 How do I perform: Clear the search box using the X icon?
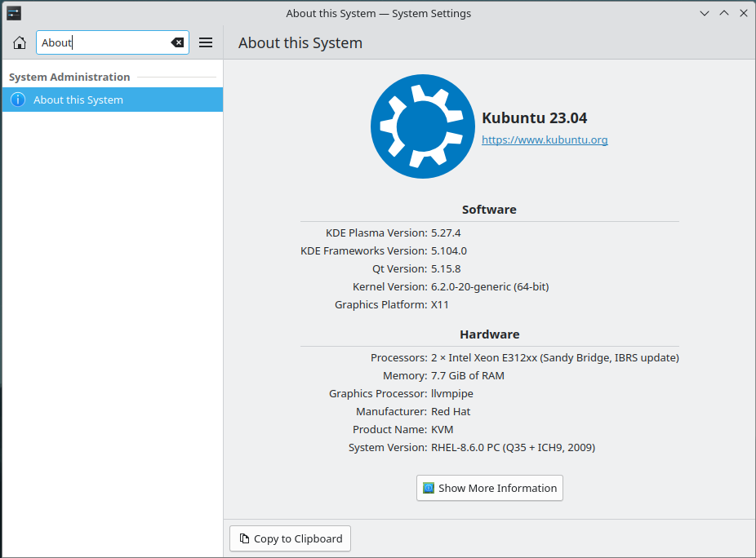point(177,42)
